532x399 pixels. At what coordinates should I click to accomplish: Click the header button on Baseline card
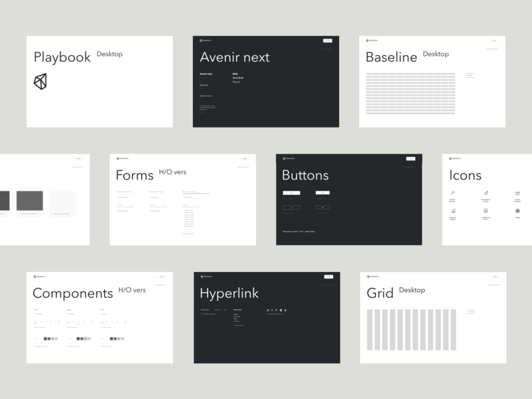click(493, 41)
